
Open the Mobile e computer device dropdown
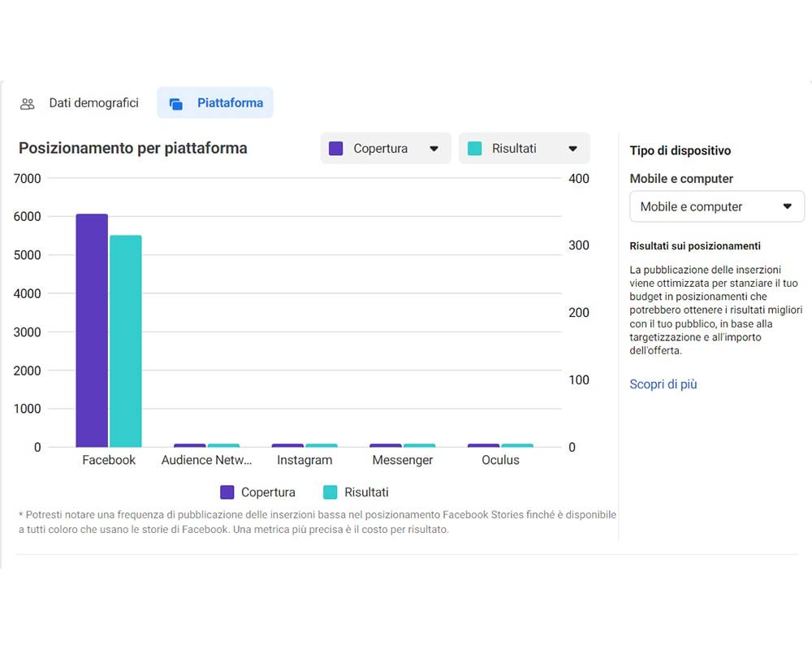tap(717, 206)
